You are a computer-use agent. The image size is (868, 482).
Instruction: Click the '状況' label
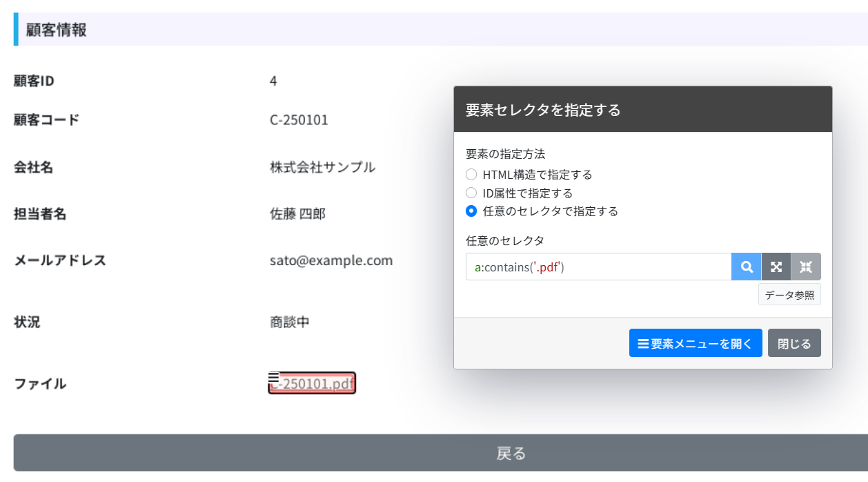pyautogui.click(x=27, y=322)
